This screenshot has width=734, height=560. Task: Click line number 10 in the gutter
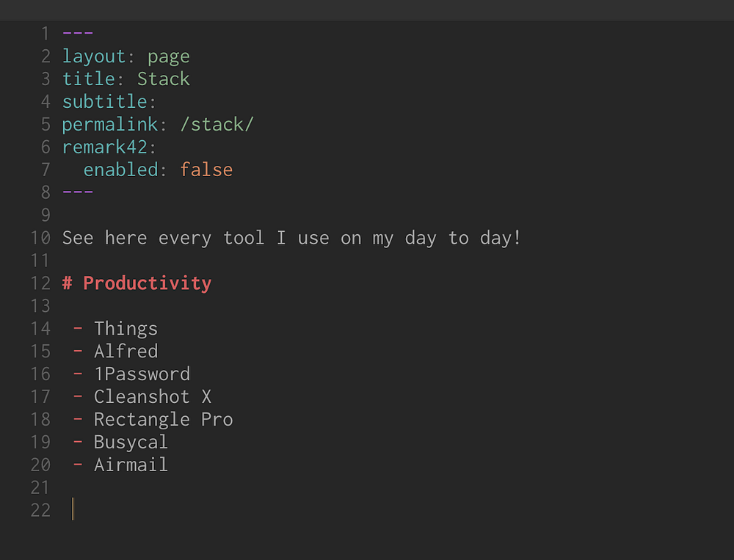tap(40, 238)
